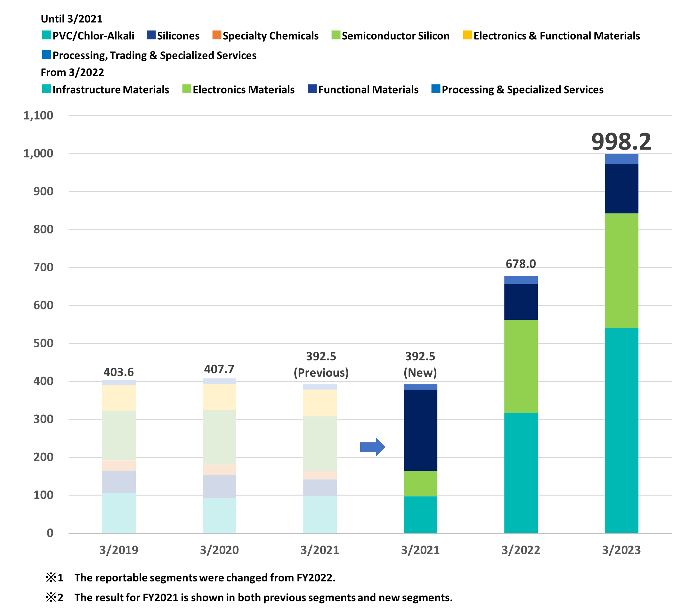
Task: Click the 3/2020 x-axis label
Action: 219,550
